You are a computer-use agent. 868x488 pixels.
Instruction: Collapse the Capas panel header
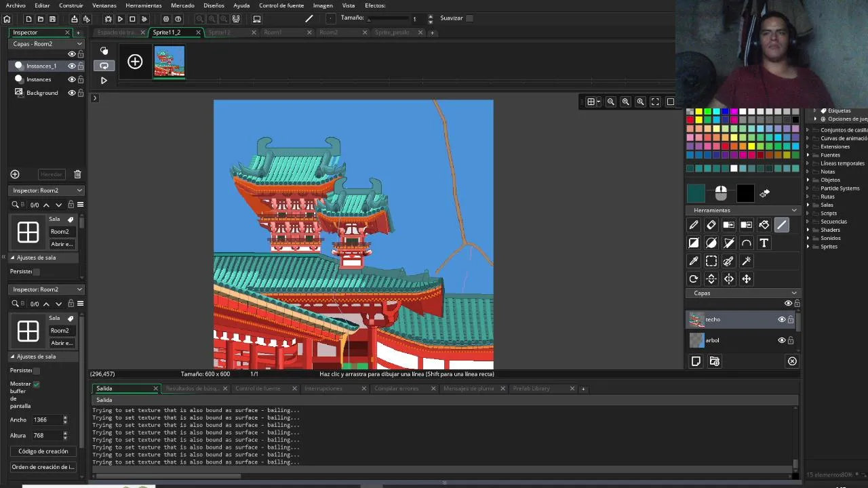click(x=794, y=293)
